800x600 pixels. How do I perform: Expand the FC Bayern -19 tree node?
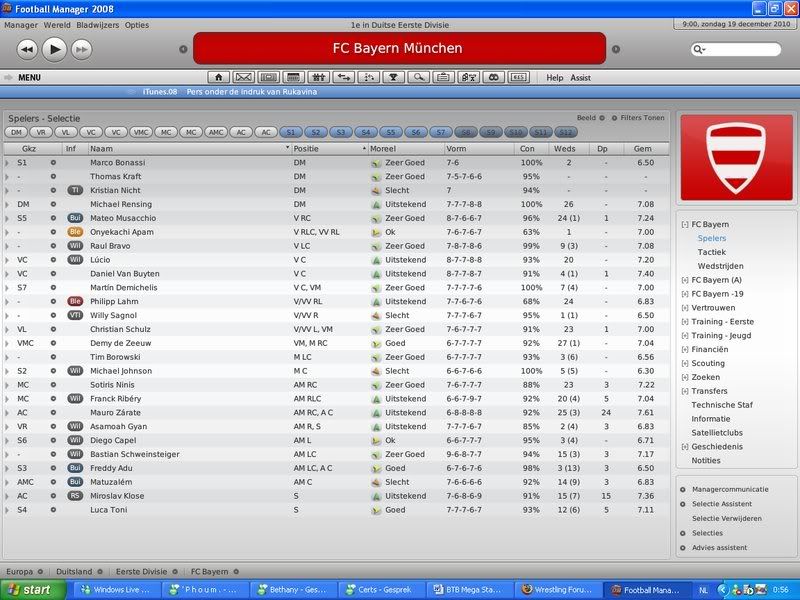[685, 294]
